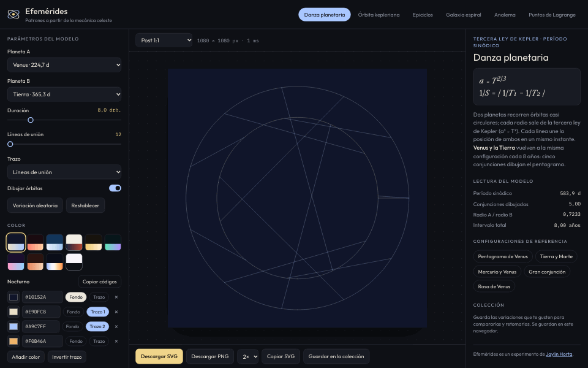Open the Epiciclos tab

click(x=423, y=15)
